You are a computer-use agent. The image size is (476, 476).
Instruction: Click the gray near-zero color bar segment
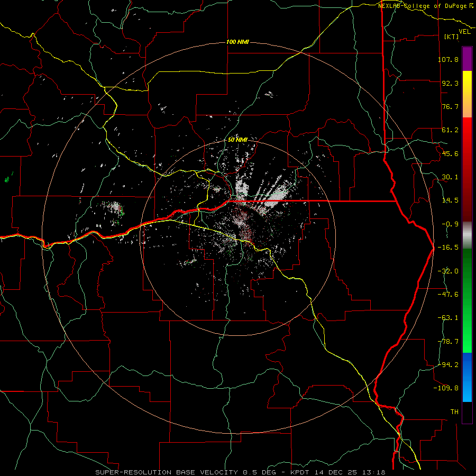click(x=467, y=235)
